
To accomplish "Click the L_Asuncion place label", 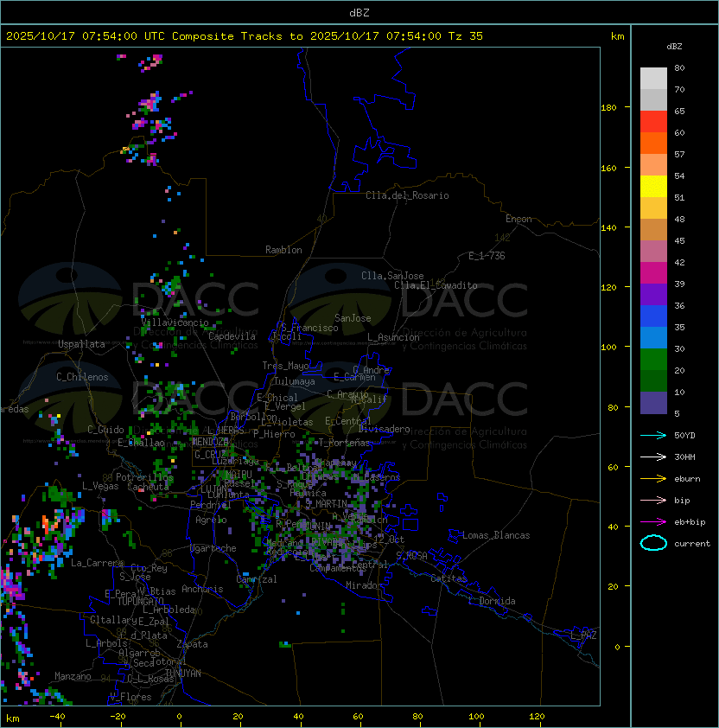I will [x=393, y=337].
